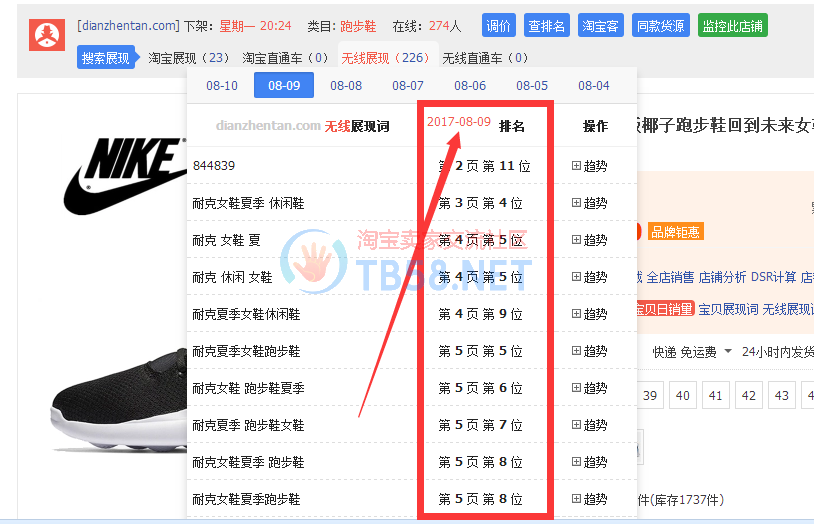Click the 查排名 button
Viewport: 814px width, 524px height.
pos(547,25)
